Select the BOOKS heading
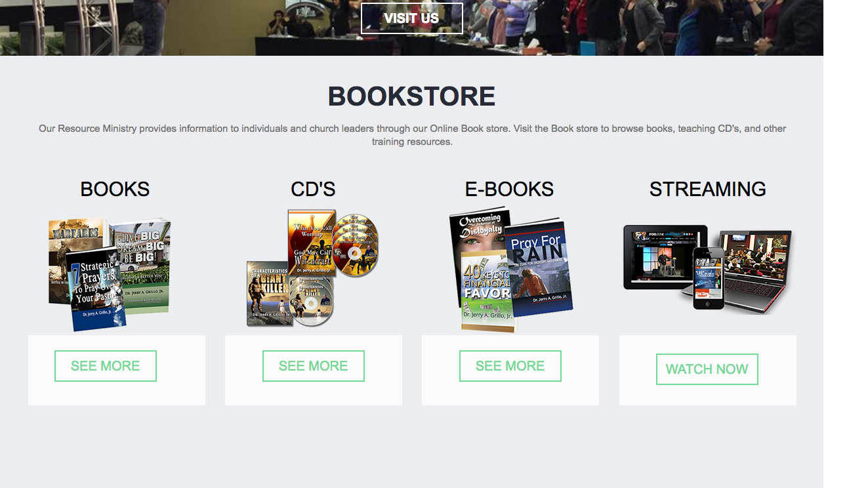The height and width of the screenshot is (488, 868). (115, 190)
